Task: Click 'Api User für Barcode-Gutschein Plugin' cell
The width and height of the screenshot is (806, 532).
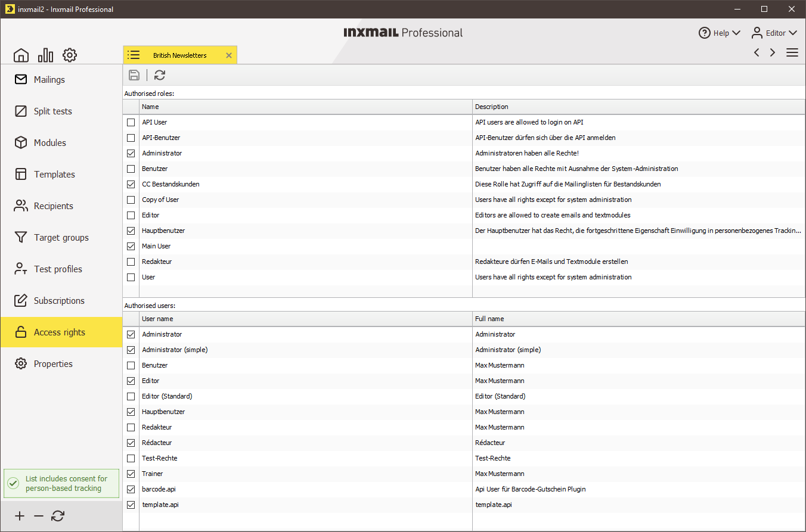Action: point(531,489)
